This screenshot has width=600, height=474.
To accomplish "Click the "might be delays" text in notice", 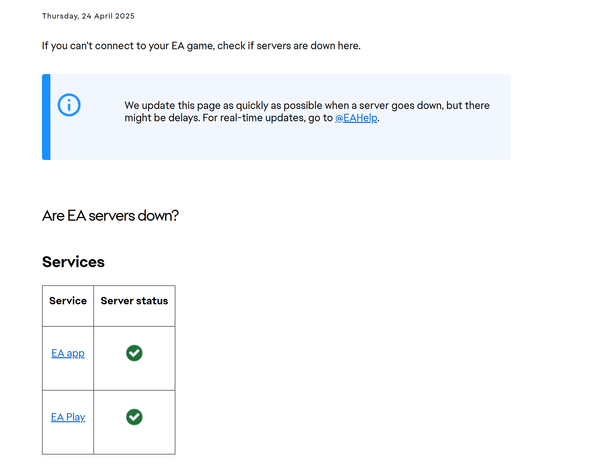I will (x=158, y=118).
